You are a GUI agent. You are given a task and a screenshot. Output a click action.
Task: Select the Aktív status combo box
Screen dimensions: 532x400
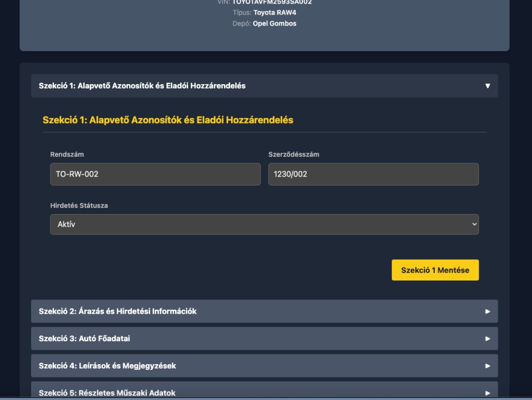pyautogui.click(x=264, y=224)
